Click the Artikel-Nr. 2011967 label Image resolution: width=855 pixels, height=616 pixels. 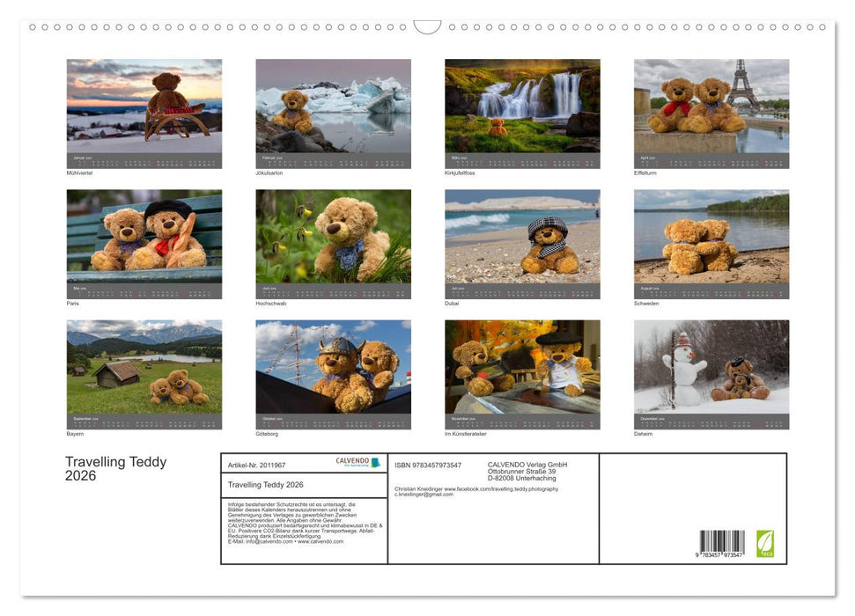pyautogui.click(x=255, y=465)
